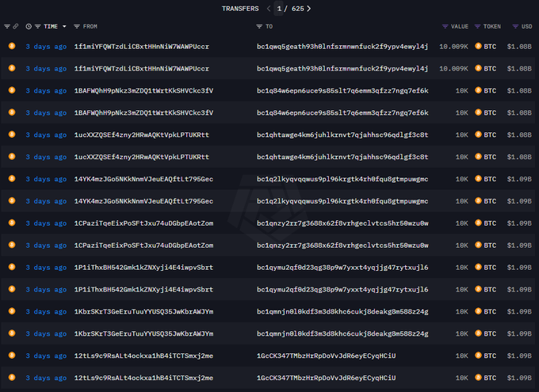
Task: Click BTC token icon in topmost transfer row
Action: (x=478, y=46)
